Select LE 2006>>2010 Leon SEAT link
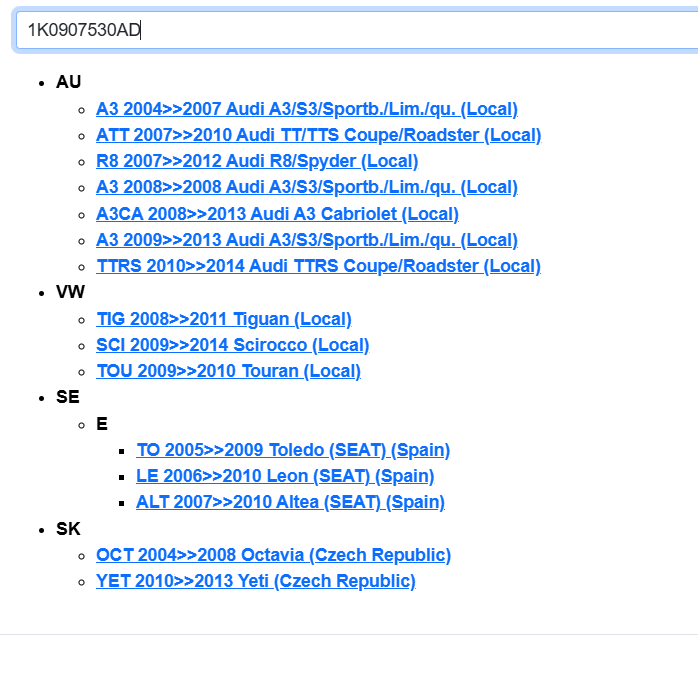Viewport: 698px width, 693px height. pyautogui.click(x=285, y=476)
